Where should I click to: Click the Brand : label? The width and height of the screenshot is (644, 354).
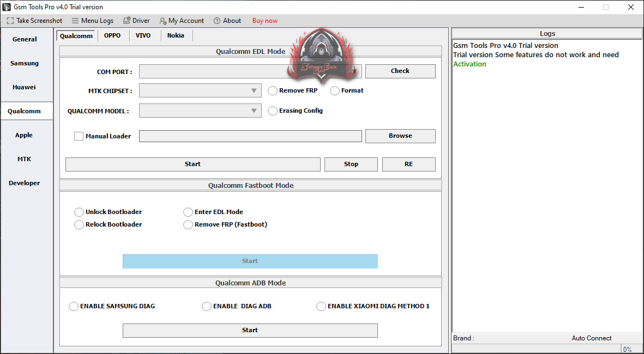(x=464, y=338)
